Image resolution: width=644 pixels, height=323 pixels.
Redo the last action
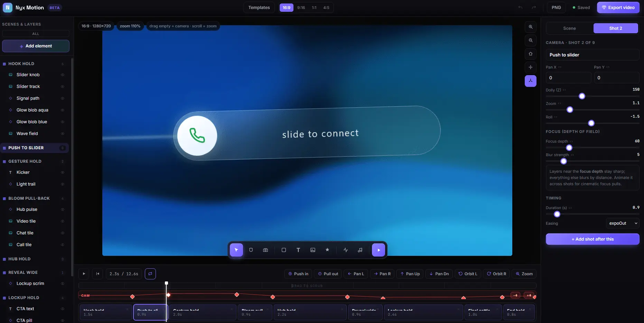(x=534, y=8)
